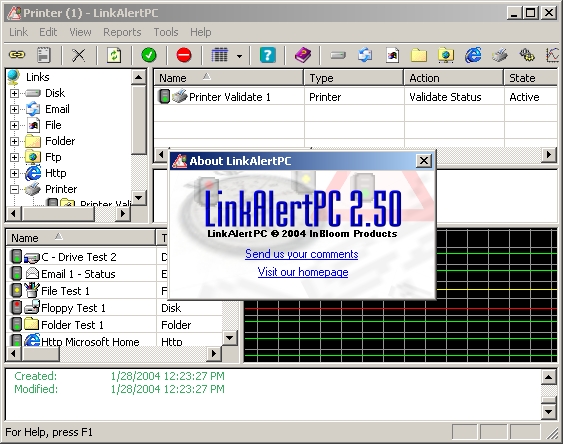Click the tree panel scroll right arrow
The width and height of the screenshot is (563, 444).
point(123,214)
